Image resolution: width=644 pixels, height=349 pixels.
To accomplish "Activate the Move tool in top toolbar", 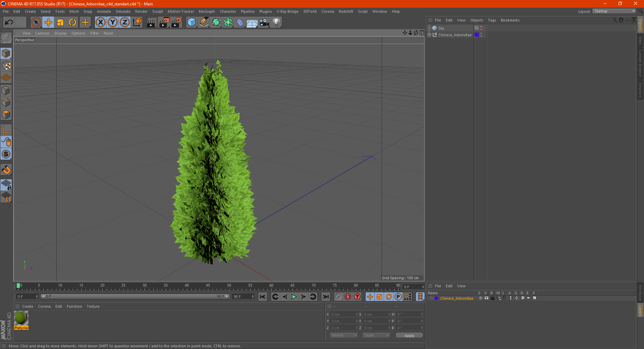I will tap(48, 22).
